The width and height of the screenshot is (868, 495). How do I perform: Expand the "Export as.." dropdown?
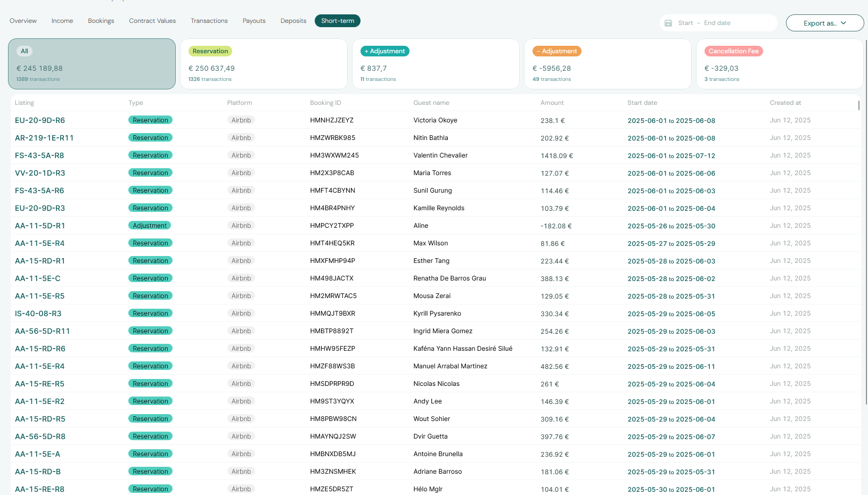(824, 23)
